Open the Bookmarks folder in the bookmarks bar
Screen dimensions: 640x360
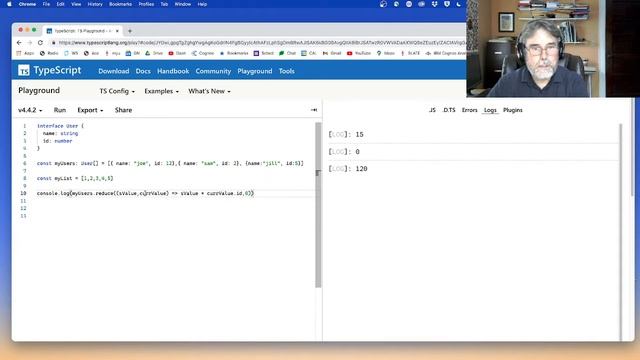pyautogui.click(x=234, y=53)
